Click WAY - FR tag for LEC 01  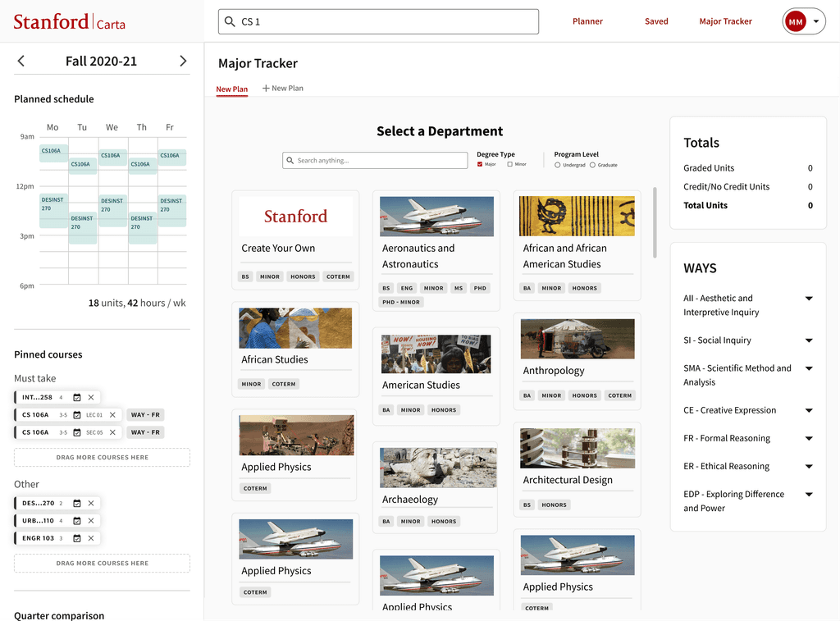point(145,415)
